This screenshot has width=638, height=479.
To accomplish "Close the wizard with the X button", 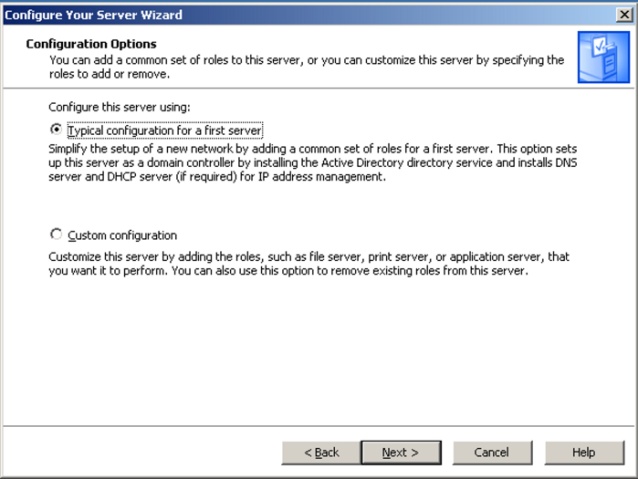I will click(x=624, y=15).
